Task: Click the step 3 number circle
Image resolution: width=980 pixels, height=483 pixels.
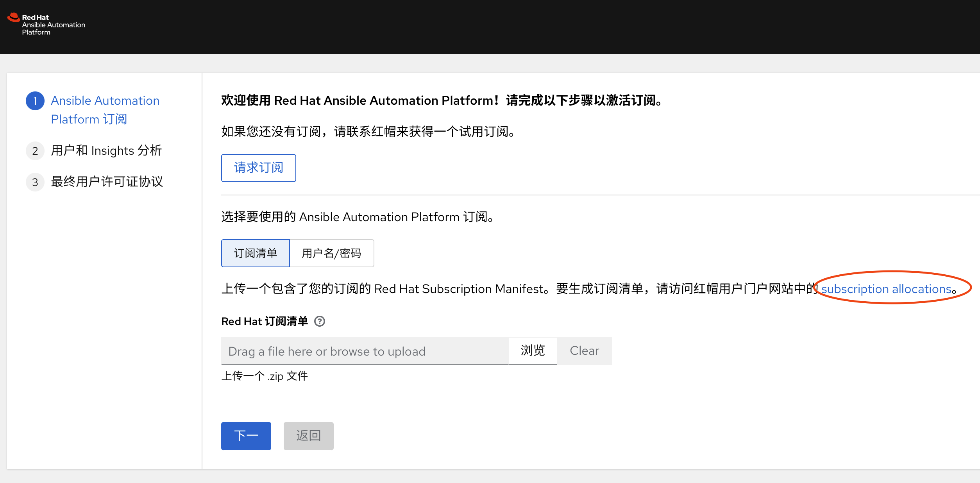Action: click(35, 182)
